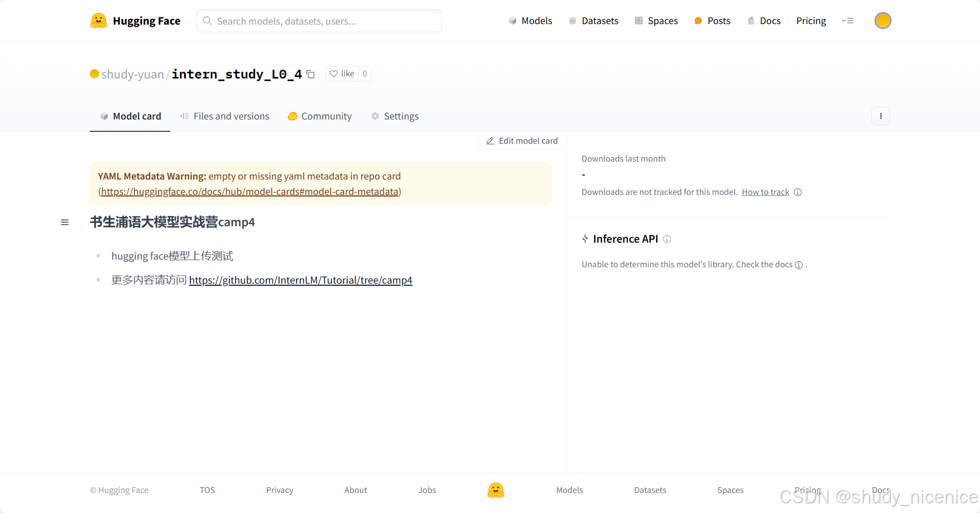The image size is (980, 513).
Task: Switch to the Community tab
Action: pyautogui.click(x=320, y=116)
